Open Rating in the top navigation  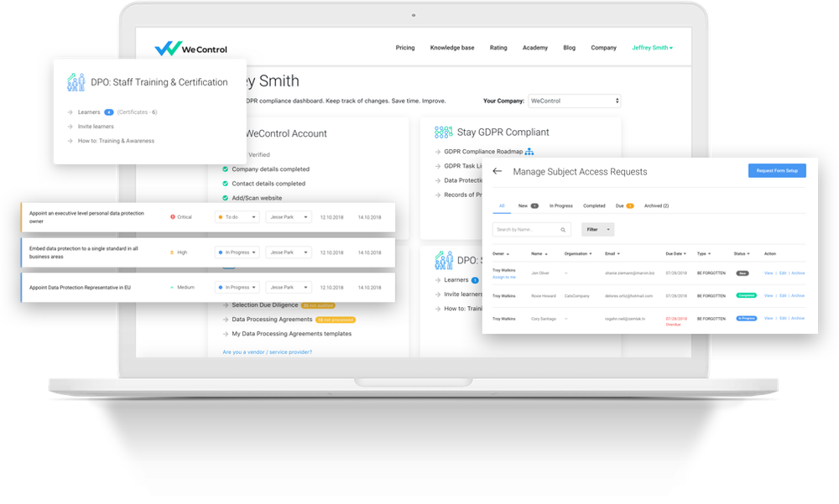[498, 48]
